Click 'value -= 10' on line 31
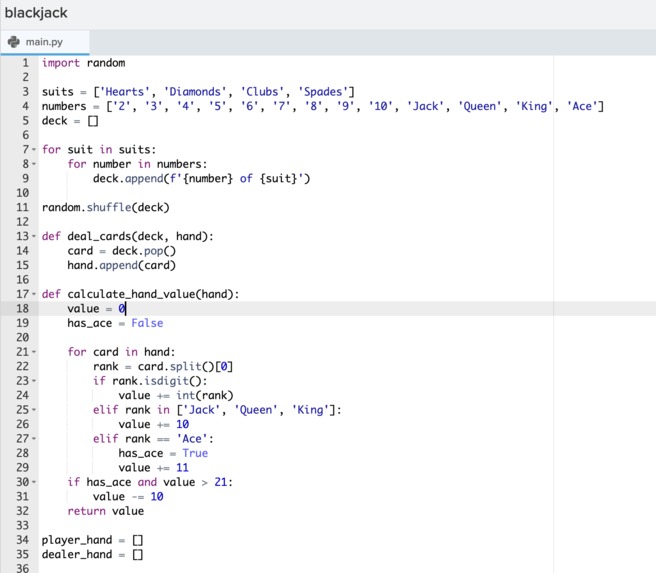656x573 pixels. [128, 497]
